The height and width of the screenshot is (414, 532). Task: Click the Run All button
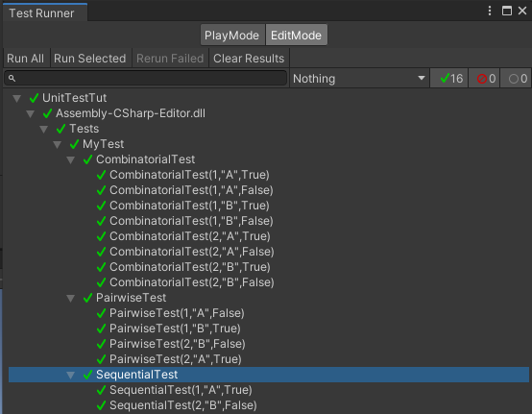point(26,59)
